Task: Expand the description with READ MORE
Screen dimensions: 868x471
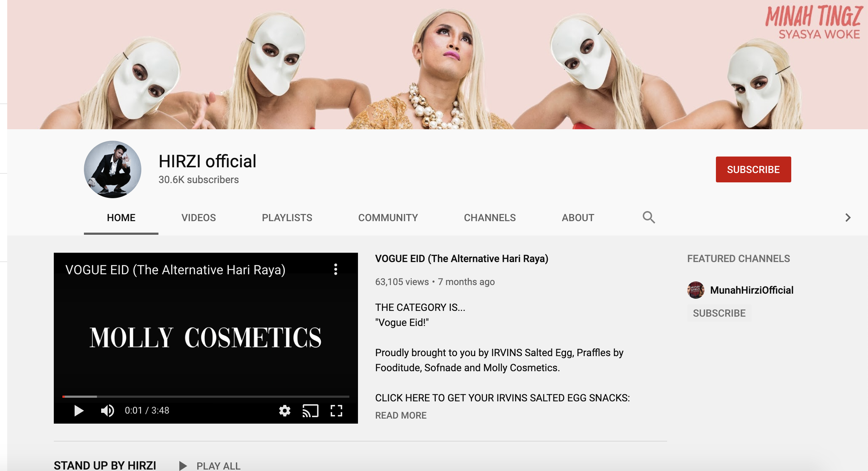Action: coord(401,415)
